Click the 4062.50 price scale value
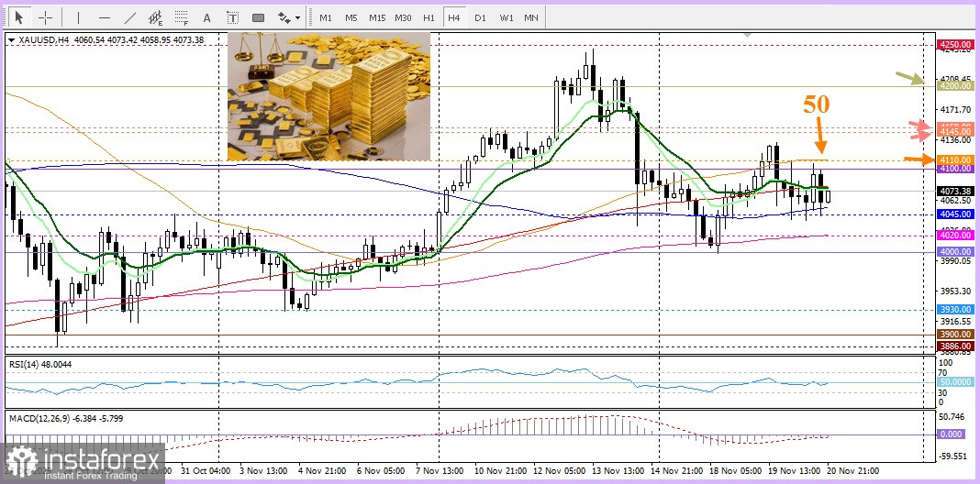 pos(954,201)
